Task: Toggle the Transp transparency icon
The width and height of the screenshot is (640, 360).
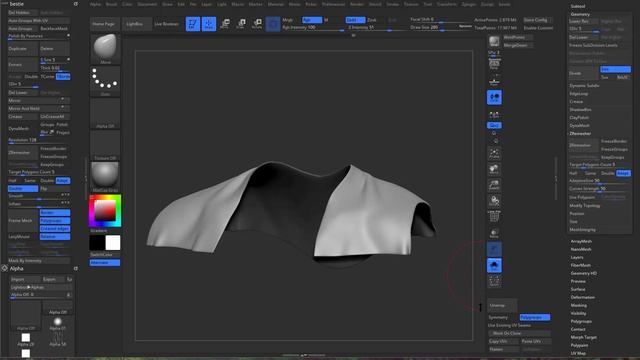Action: tap(494, 233)
